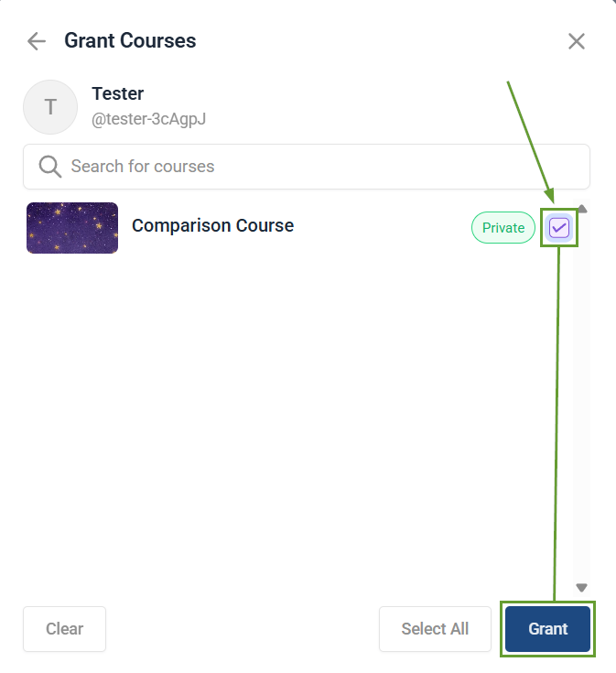Click the @tester-3cAgpJ username handle

coord(148,119)
